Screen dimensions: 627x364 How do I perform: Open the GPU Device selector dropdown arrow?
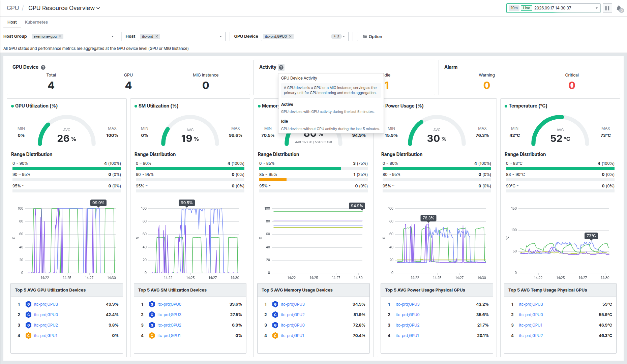point(344,36)
